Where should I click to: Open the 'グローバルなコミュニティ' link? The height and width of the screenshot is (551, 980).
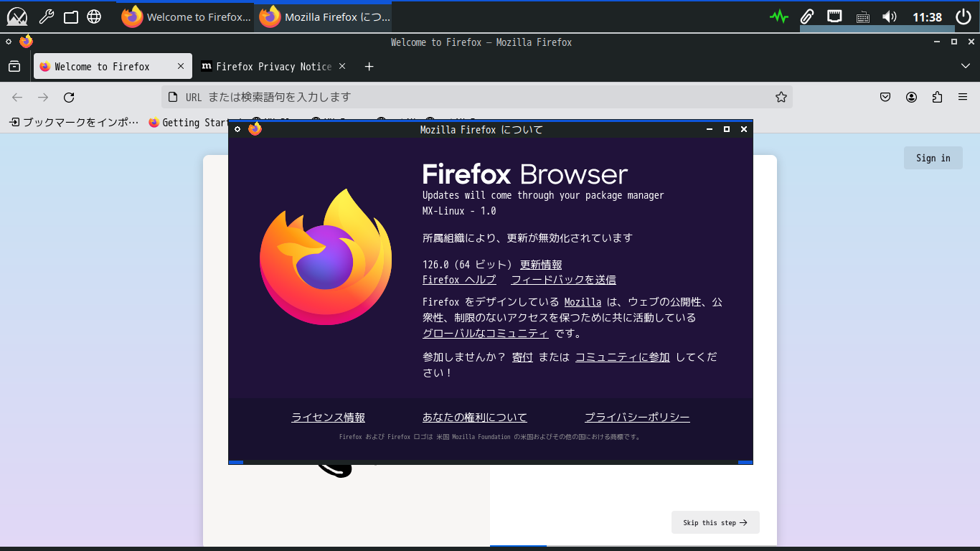[x=486, y=334]
